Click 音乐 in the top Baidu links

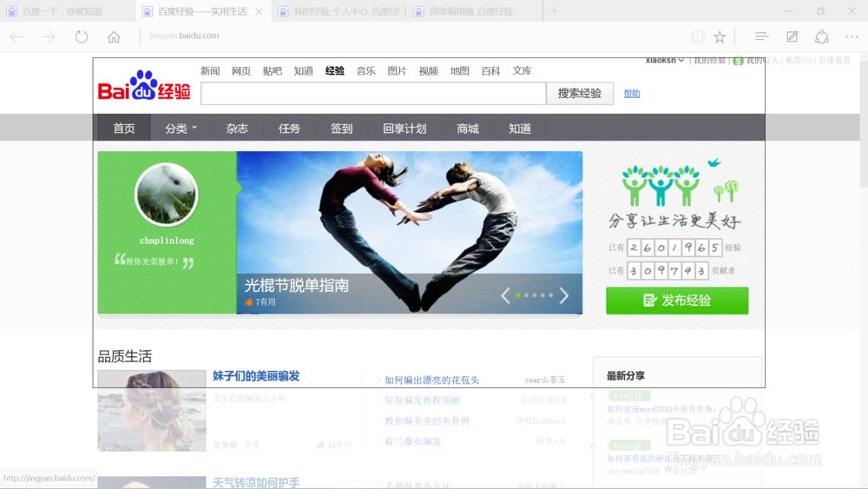366,71
